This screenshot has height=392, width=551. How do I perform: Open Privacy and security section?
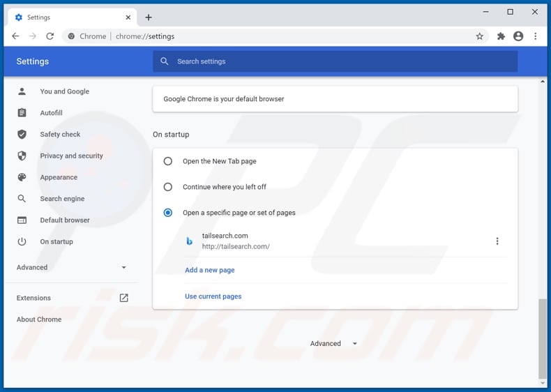pos(71,156)
